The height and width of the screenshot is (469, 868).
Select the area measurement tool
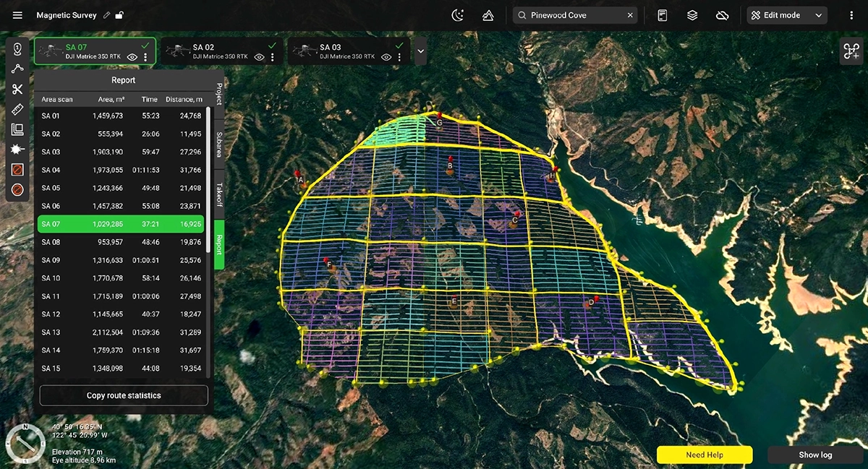[x=17, y=129]
